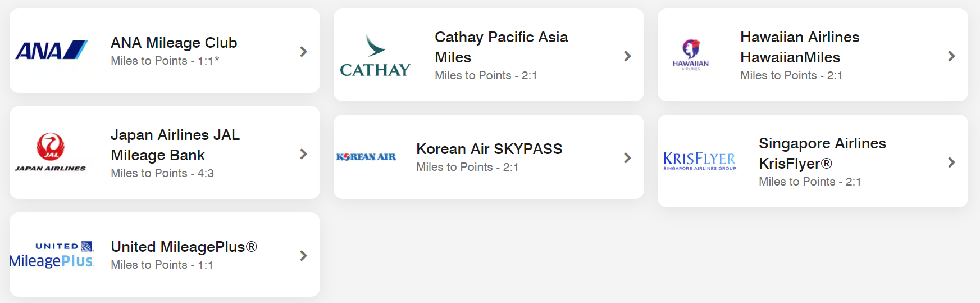980x303 pixels.
Task: Click the Hawaiian Airlines logo
Action: click(691, 55)
